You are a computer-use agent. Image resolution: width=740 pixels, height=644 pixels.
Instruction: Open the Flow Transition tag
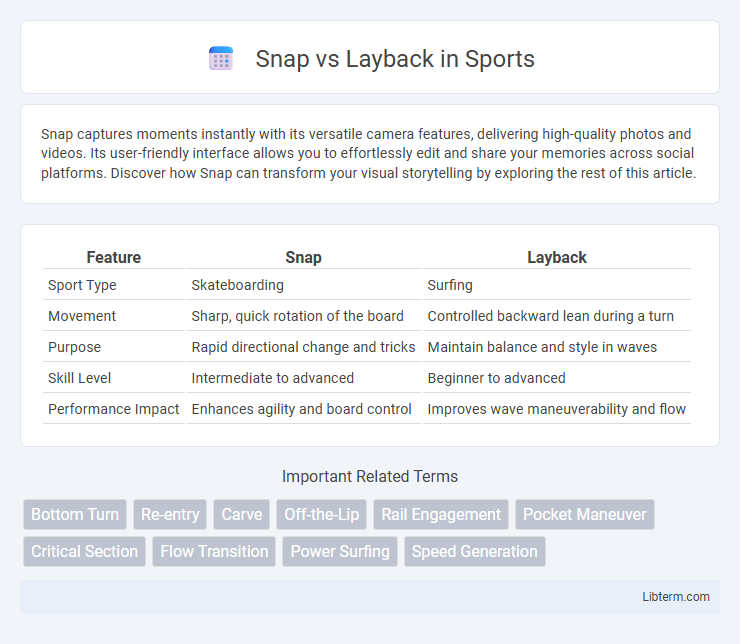pos(214,551)
